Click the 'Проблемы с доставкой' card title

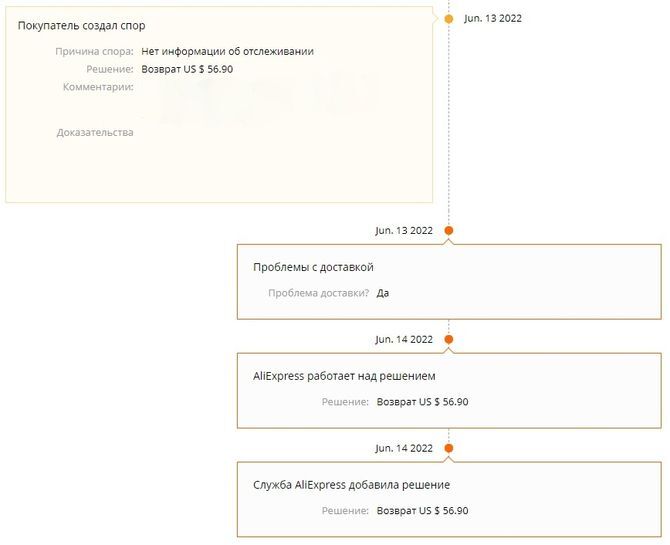point(313,267)
